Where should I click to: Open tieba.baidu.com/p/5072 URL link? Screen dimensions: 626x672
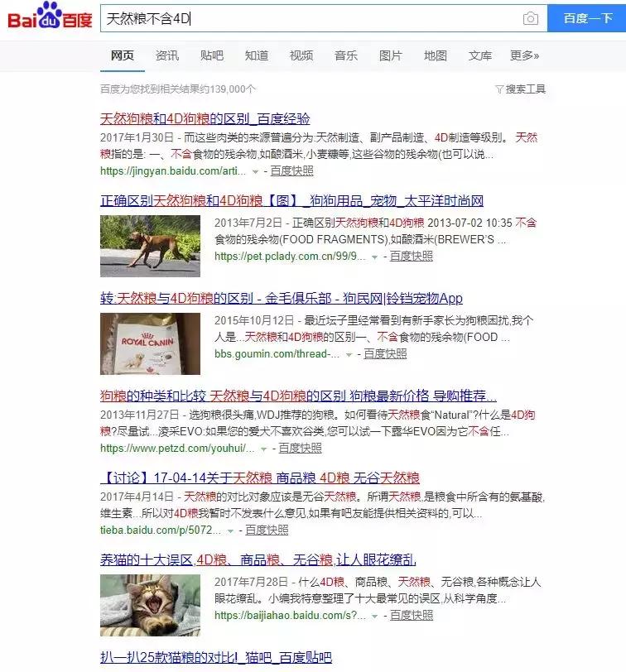coord(161,530)
